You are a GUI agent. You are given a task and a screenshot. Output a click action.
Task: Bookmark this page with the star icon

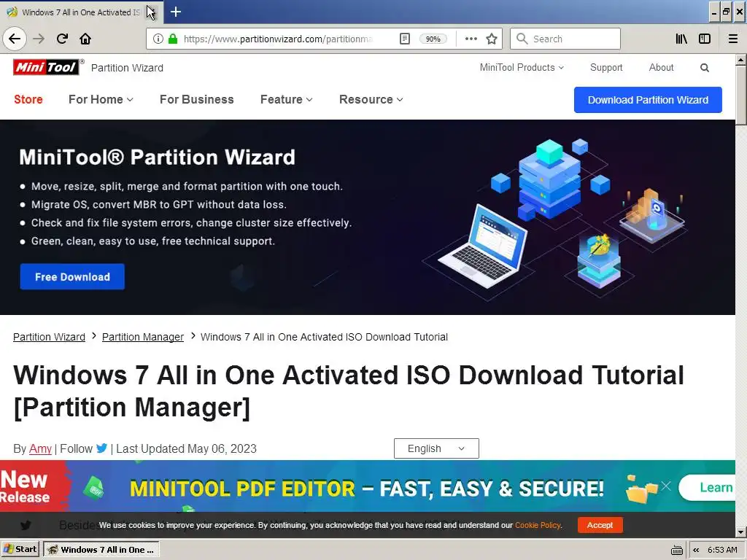pos(492,39)
